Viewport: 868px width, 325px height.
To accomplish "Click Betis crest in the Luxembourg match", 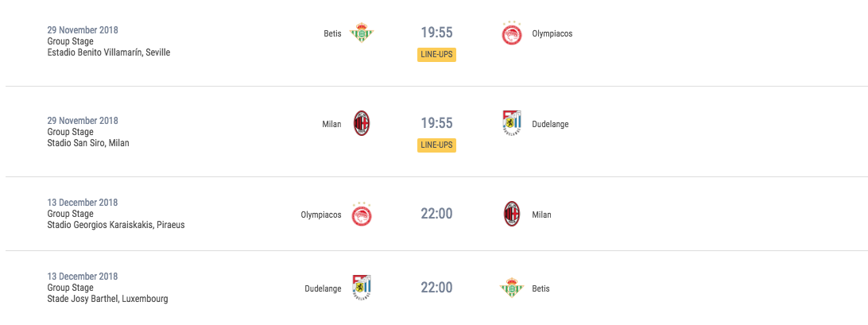I will [512, 288].
